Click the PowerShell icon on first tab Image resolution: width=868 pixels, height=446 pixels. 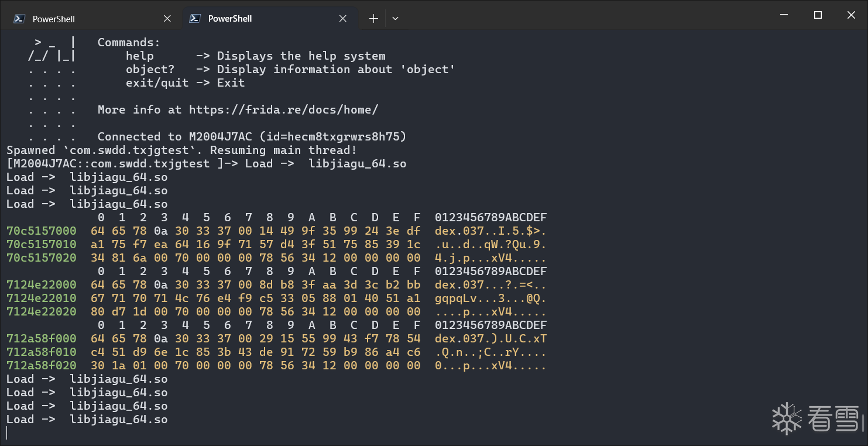[19, 19]
